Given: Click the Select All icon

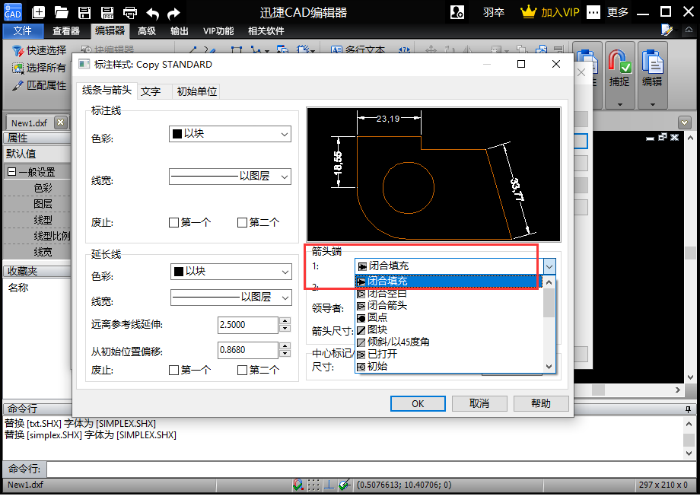Looking at the screenshot, I should point(18,68).
